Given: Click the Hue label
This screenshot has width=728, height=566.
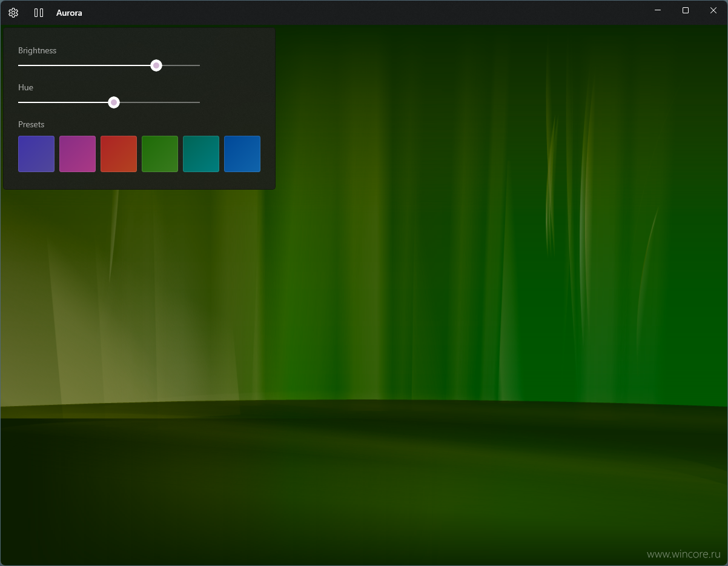Looking at the screenshot, I should pyautogui.click(x=25, y=87).
